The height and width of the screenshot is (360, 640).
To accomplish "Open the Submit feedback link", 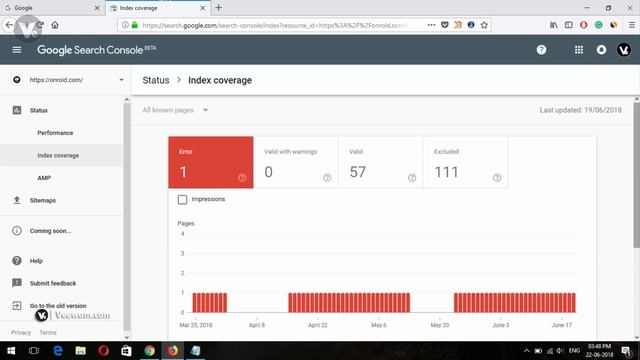I will [x=53, y=283].
